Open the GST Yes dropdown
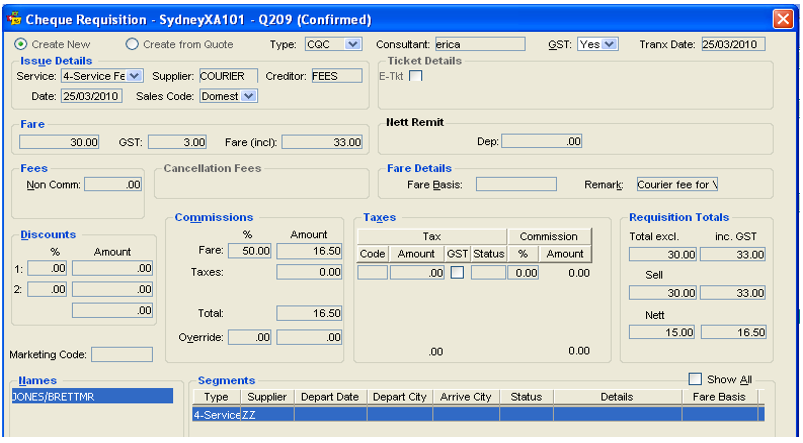803x443 pixels. coord(609,44)
